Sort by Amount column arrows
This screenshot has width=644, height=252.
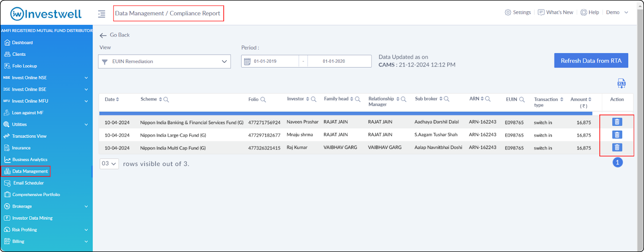(x=590, y=99)
